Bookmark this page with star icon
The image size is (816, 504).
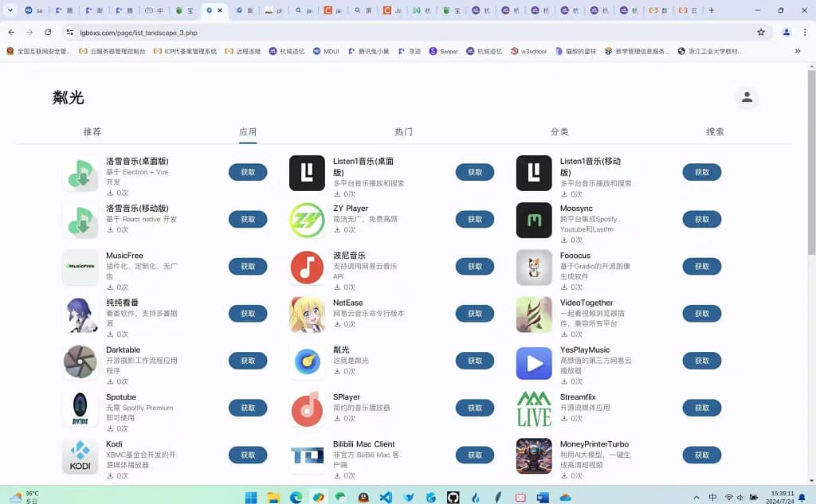[761, 33]
